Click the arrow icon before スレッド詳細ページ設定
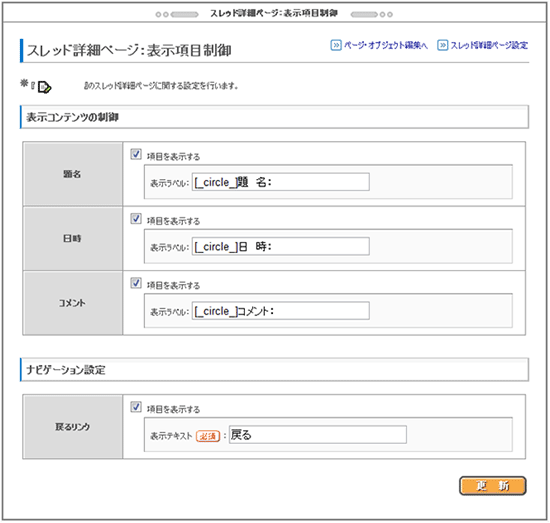This screenshot has height=523, width=550. (442, 45)
